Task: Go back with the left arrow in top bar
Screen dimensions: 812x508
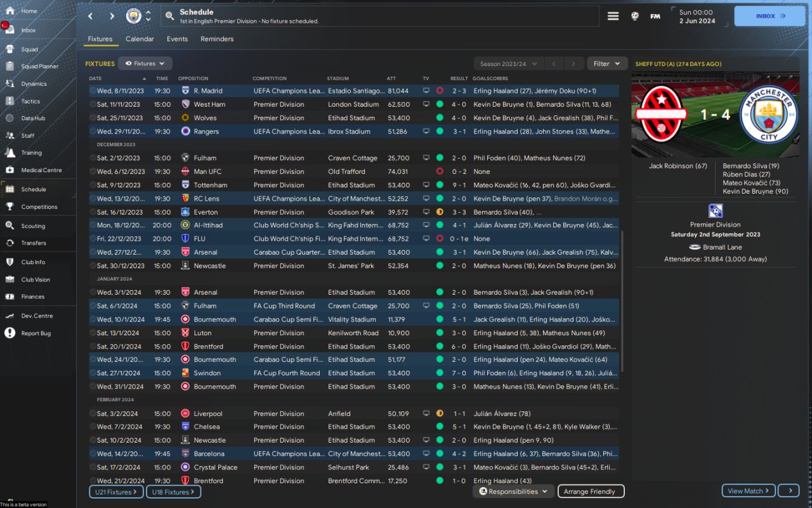Action: (x=90, y=16)
